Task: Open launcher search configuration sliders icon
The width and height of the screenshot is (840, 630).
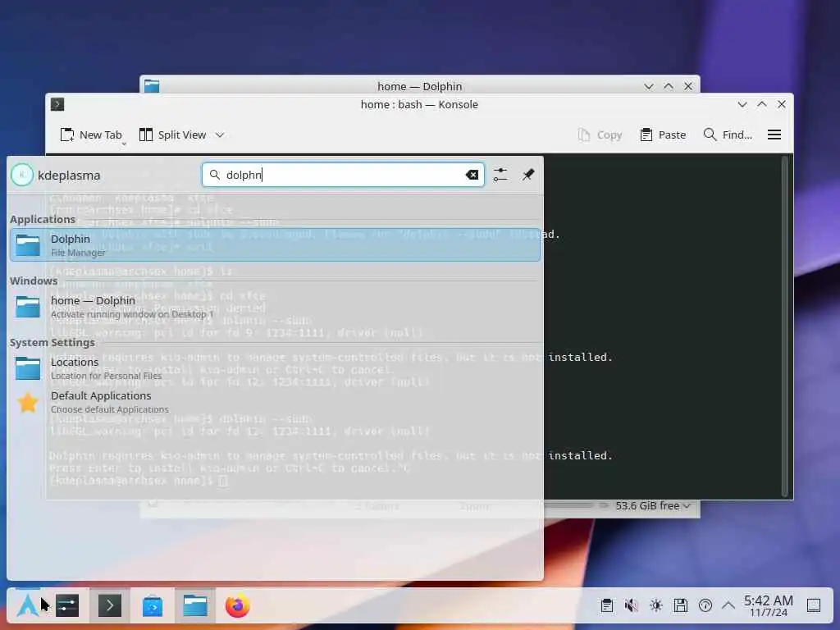Action: 500,175
